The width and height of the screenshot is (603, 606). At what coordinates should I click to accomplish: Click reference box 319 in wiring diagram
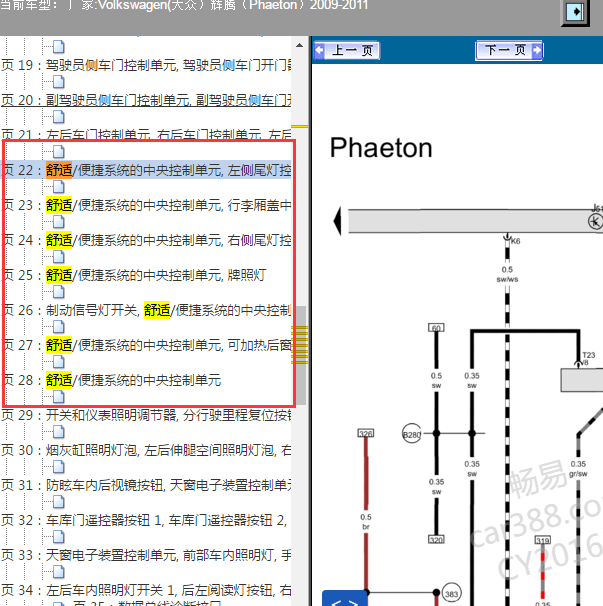coord(543,540)
